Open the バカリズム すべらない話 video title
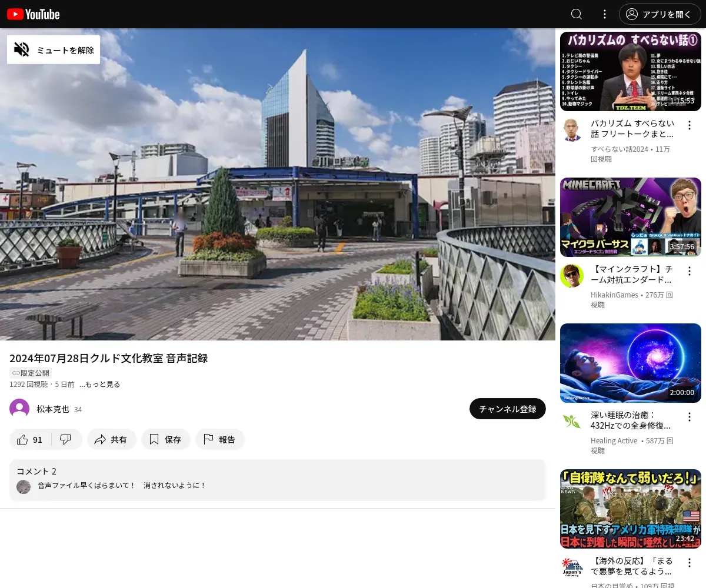 point(632,129)
